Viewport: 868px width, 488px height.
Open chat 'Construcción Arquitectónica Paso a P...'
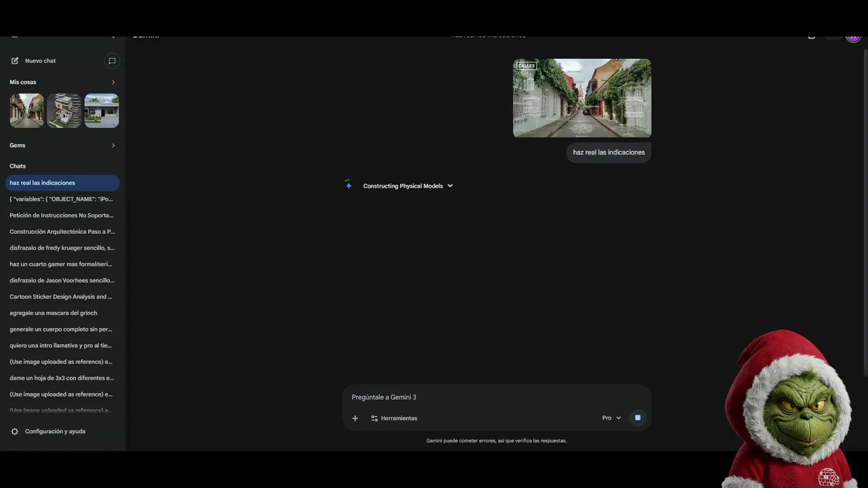click(x=62, y=232)
